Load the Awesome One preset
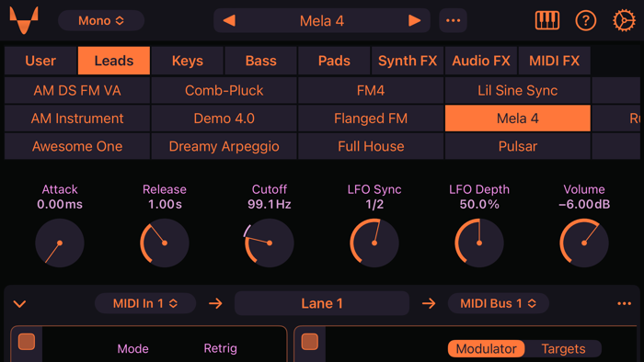Screen dimensions: 644x362 77,146
